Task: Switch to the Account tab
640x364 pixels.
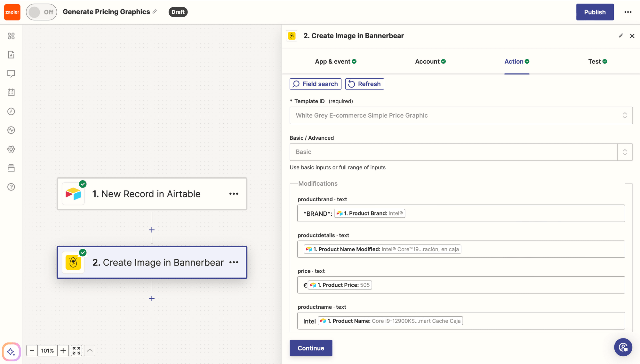Action: tap(428, 61)
